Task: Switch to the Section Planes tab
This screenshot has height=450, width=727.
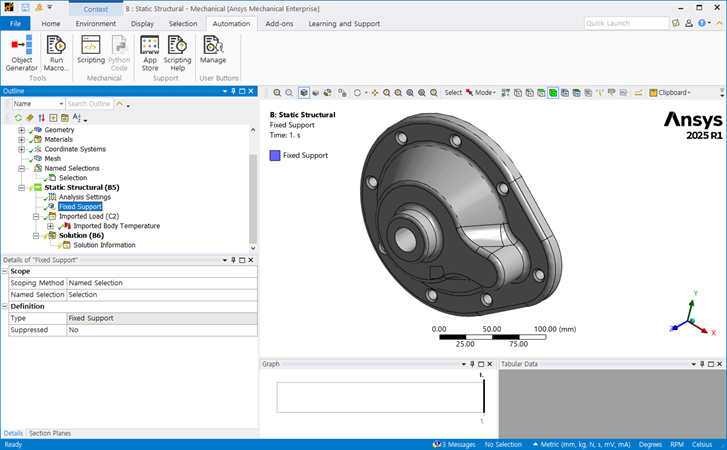Action: pos(50,433)
